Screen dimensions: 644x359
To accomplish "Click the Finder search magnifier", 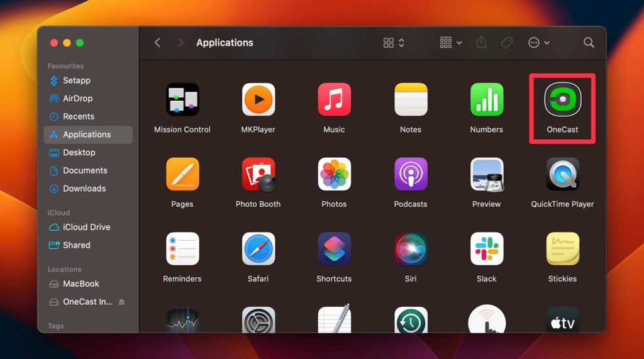I will 589,42.
